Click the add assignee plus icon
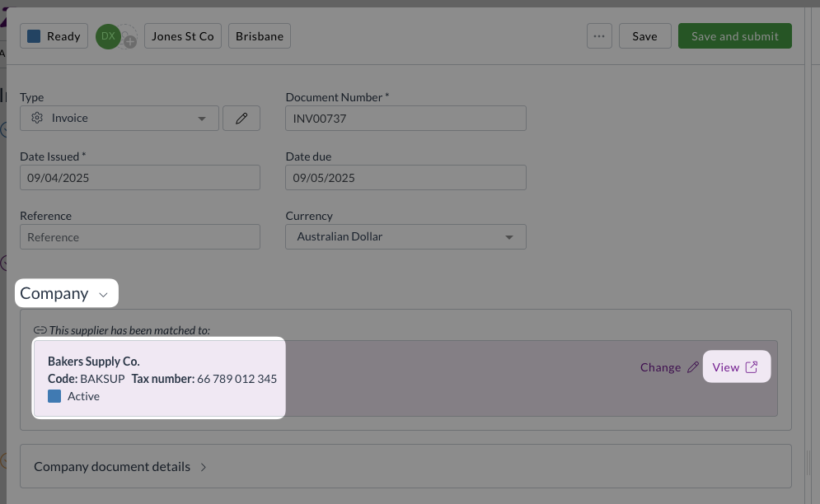Image resolution: width=820 pixels, height=504 pixels. coord(129,41)
